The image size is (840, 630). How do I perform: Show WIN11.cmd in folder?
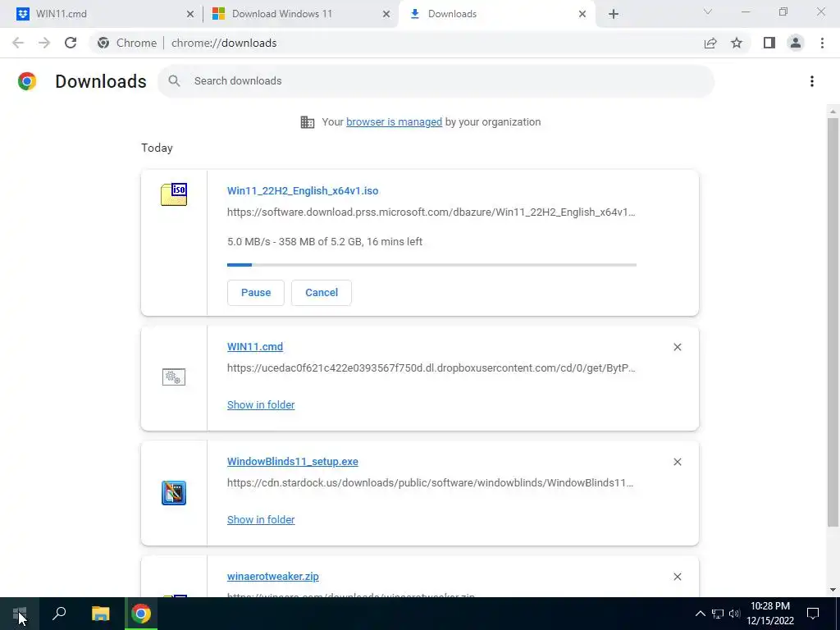point(261,405)
